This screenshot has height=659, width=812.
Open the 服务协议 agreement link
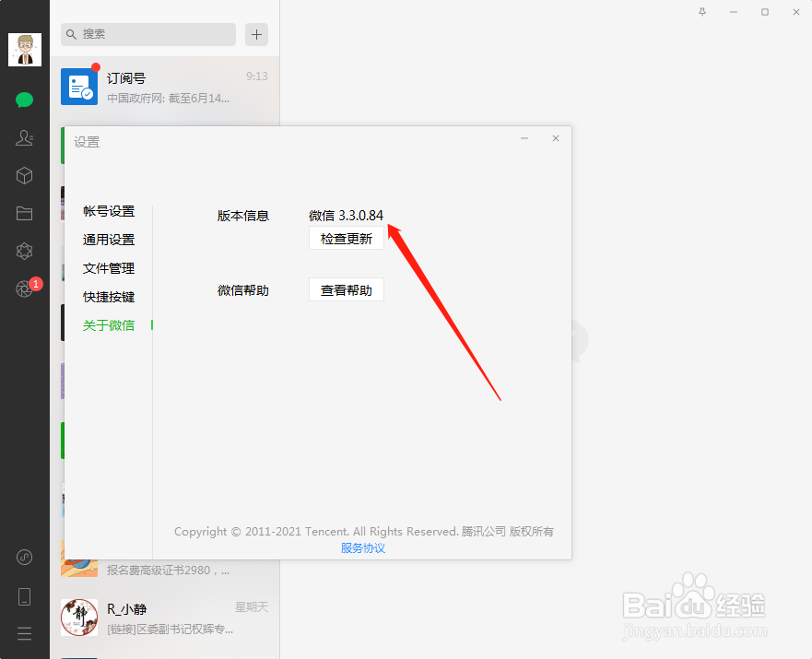(362, 547)
